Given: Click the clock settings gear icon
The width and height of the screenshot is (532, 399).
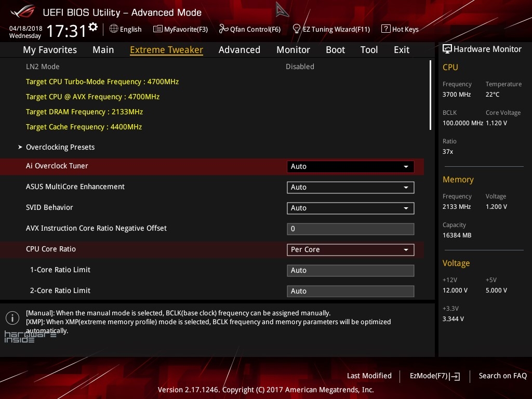Looking at the screenshot, I should 93,27.
